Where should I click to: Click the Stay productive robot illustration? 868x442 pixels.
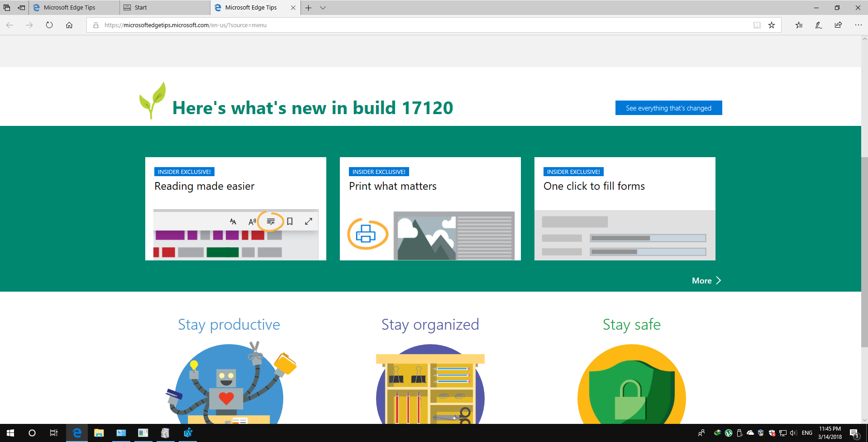231,383
